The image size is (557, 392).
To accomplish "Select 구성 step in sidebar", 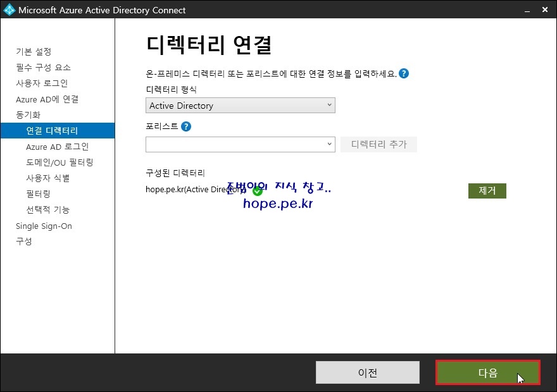I will pos(24,242).
